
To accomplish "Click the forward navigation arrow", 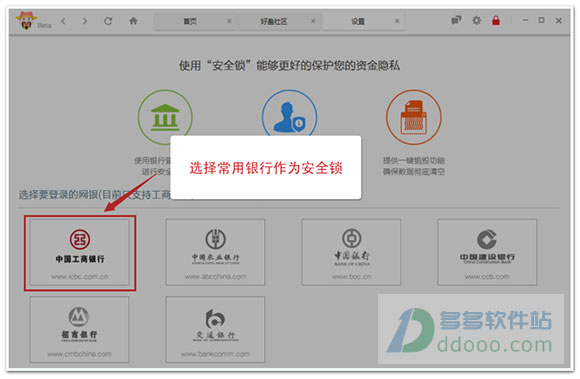I will point(85,21).
